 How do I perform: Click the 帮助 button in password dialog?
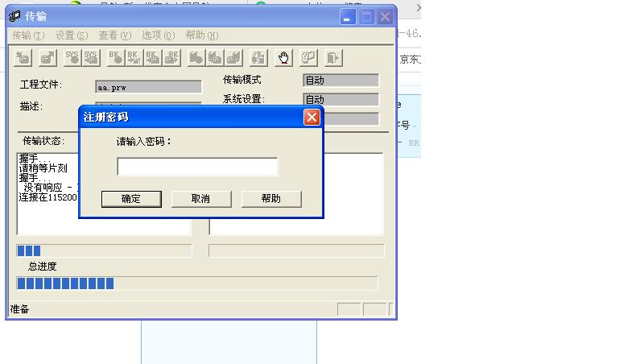pos(271,199)
